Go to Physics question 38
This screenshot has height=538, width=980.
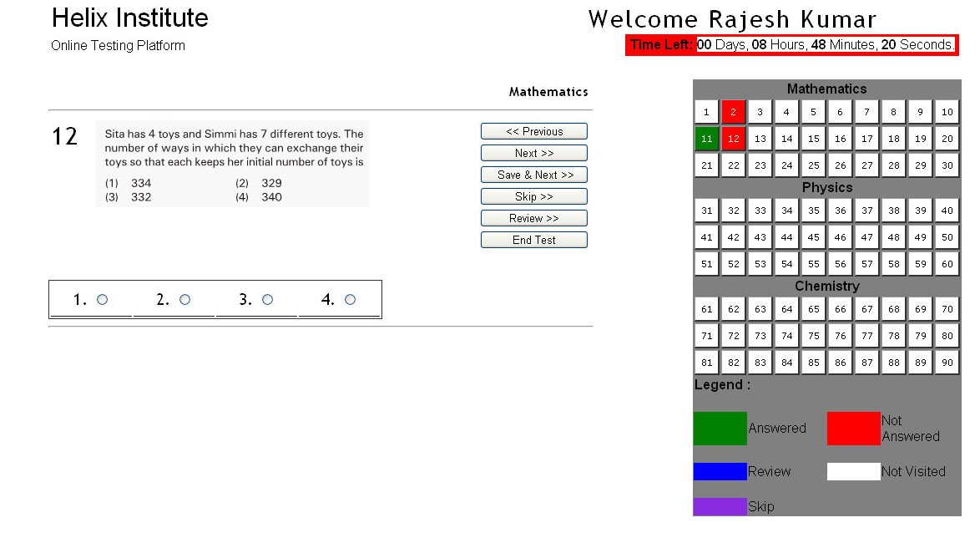(x=894, y=211)
